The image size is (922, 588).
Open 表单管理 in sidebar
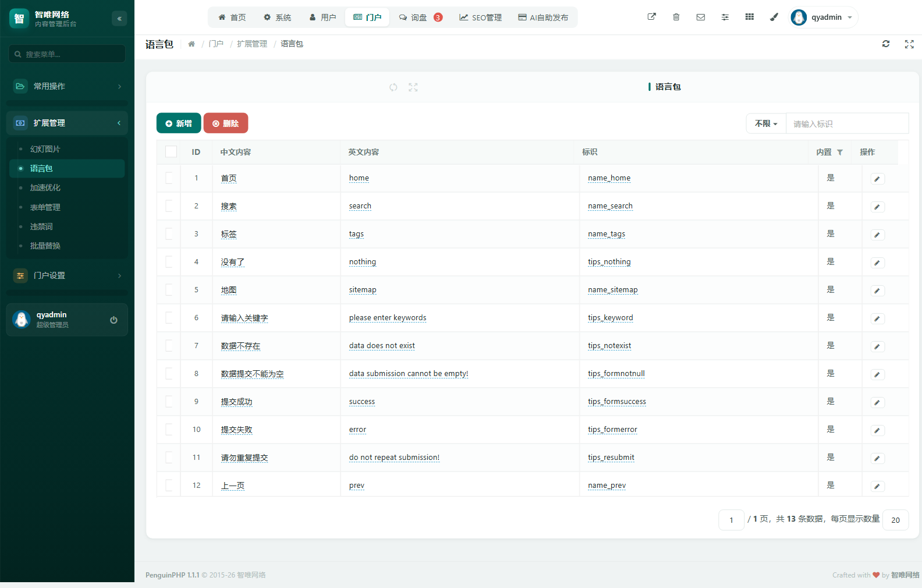(67, 207)
